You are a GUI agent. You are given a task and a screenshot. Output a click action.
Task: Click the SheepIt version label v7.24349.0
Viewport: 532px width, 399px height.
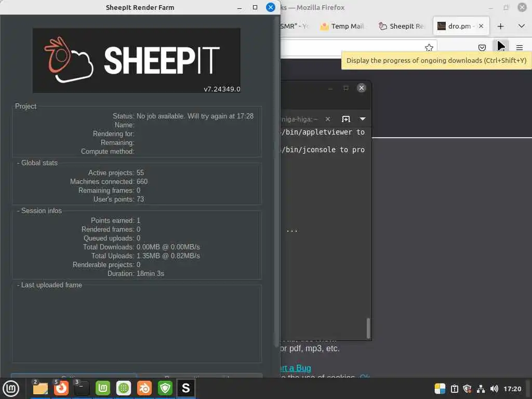point(222,89)
